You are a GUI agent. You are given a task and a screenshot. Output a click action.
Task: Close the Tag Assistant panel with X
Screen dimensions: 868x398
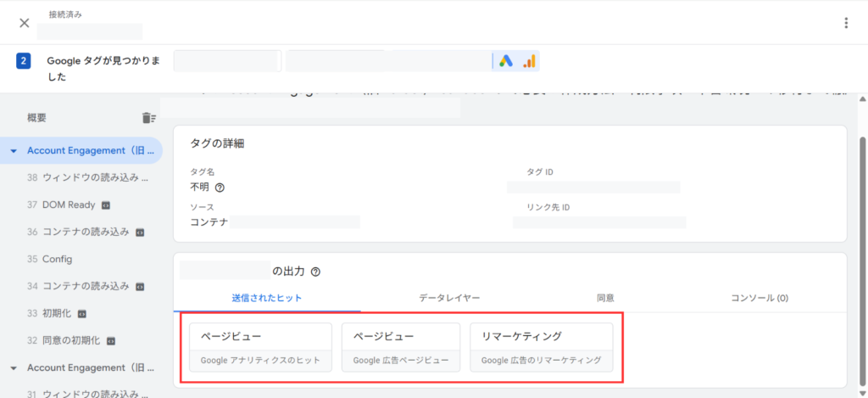[x=25, y=23]
